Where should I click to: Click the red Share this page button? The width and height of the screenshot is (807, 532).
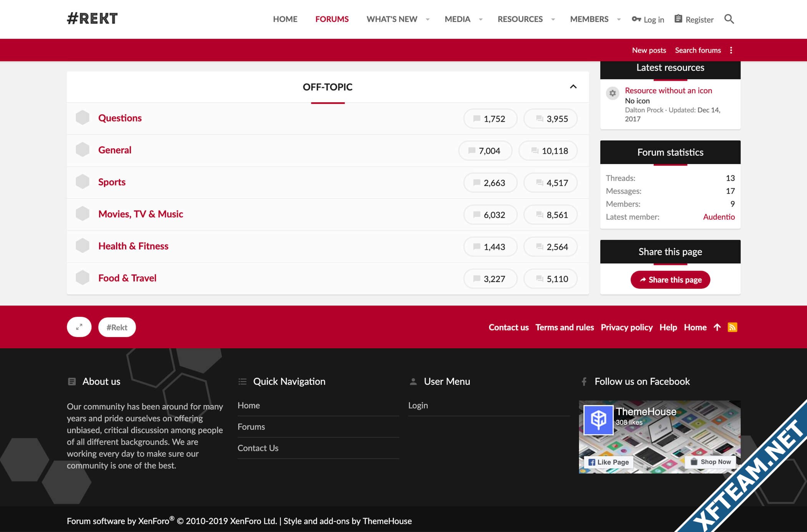coord(670,279)
